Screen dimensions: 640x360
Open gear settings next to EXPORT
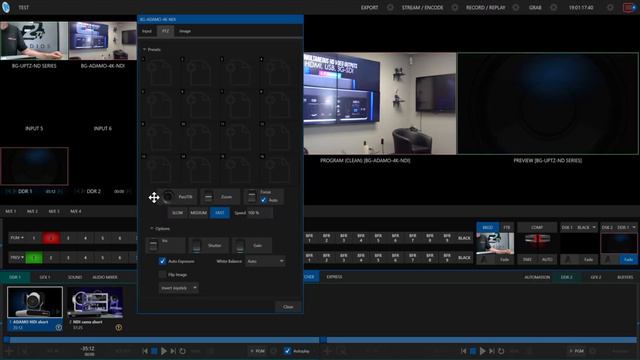click(390, 7)
